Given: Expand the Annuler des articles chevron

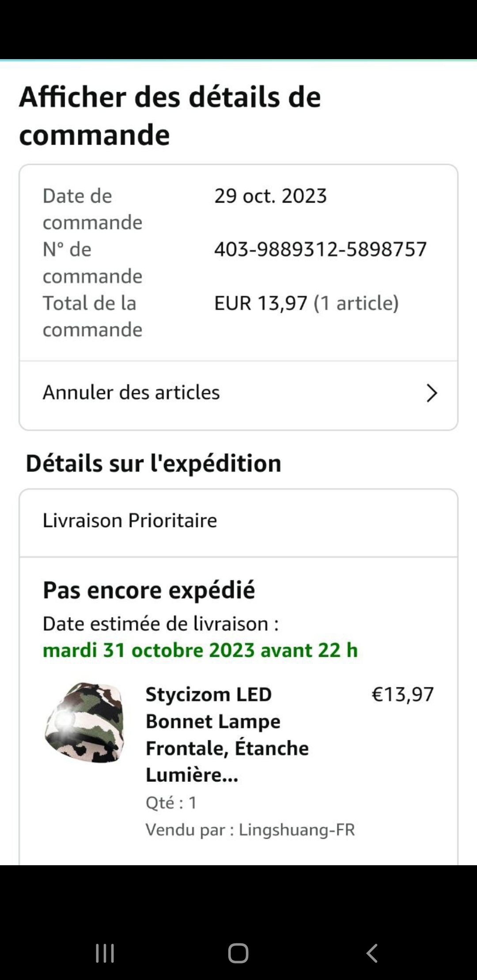Looking at the screenshot, I should [x=432, y=393].
